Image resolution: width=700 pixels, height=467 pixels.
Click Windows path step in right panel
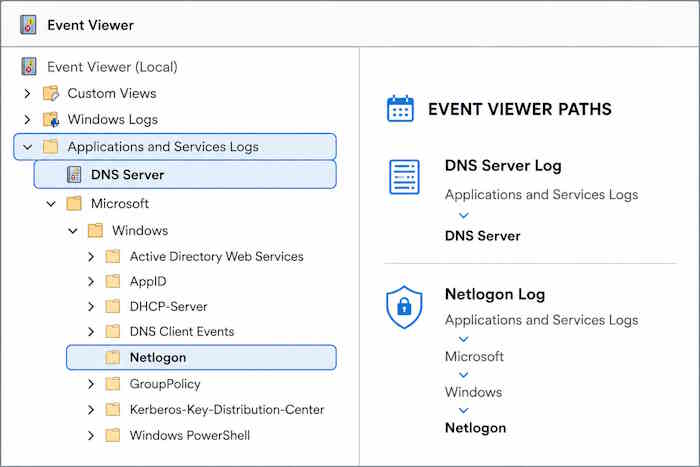coord(473,392)
